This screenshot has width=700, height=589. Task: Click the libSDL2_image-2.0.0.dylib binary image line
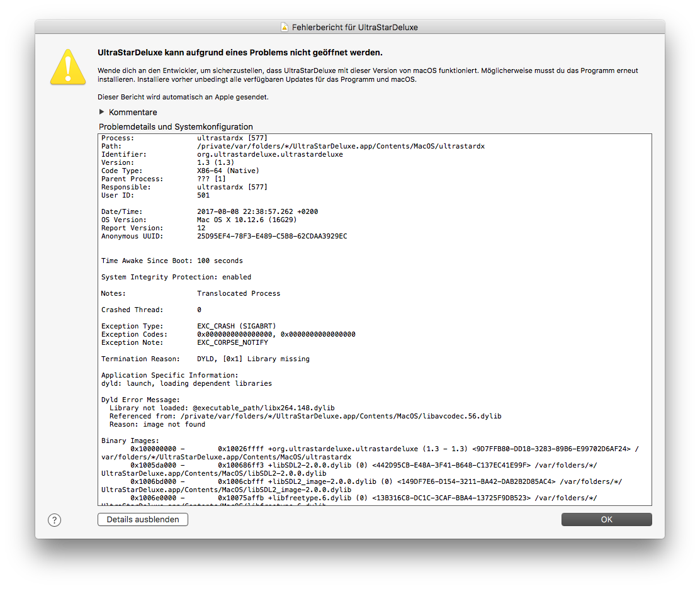click(361, 485)
